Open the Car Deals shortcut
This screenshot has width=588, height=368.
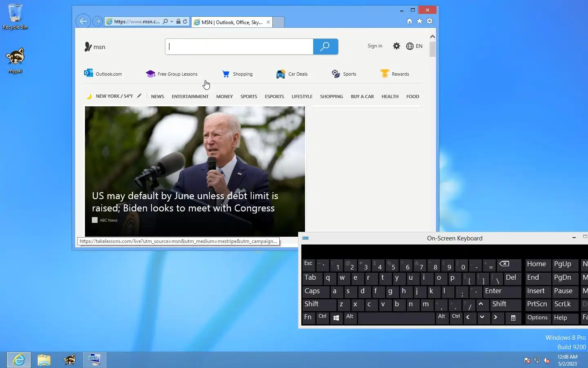[x=292, y=74]
